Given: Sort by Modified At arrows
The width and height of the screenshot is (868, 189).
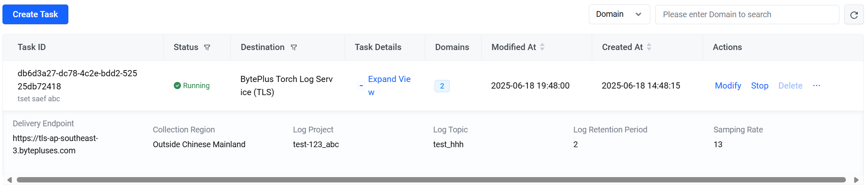Looking at the screenshot, I should click(x=542, y=47).
